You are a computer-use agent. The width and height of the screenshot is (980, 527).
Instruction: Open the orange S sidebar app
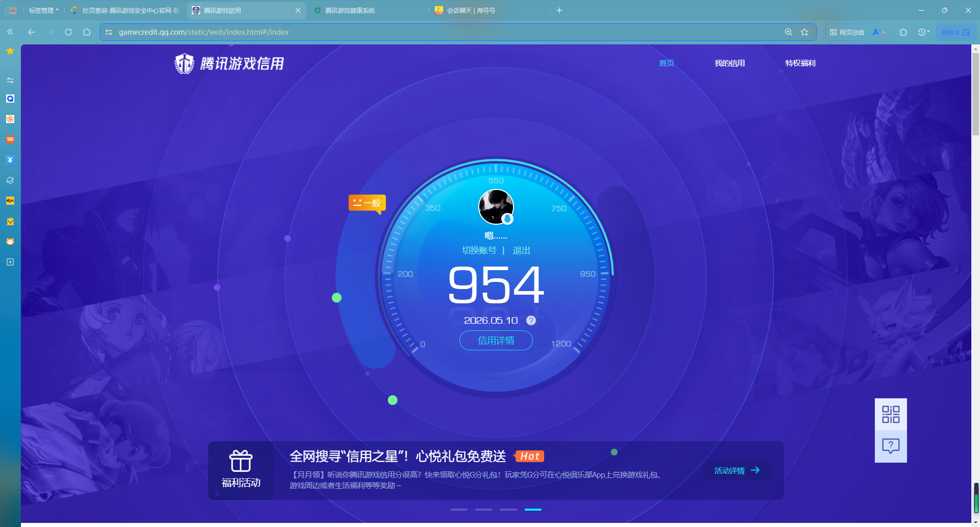(x=10, y=119)
